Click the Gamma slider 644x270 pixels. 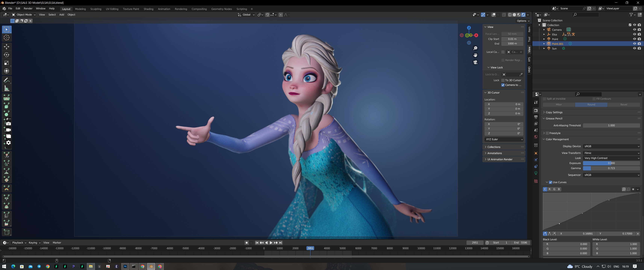[x=611, y=168]
